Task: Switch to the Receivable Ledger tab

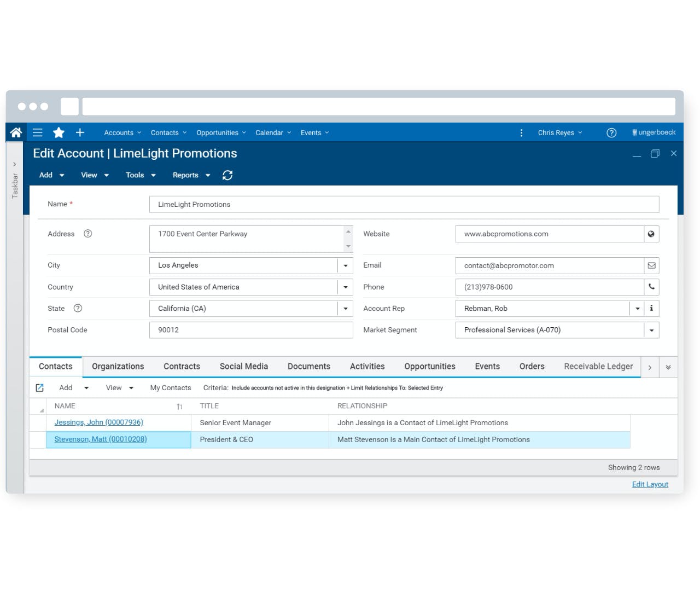Action: pos(598,367)
